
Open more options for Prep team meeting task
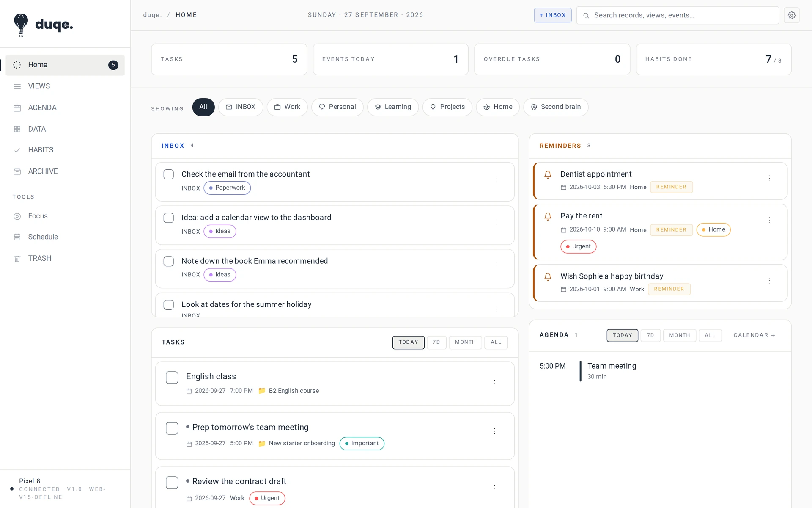click(494, 431)
